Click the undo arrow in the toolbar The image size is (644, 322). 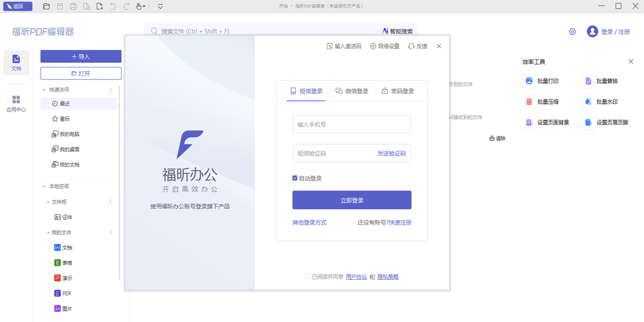click(113, 6)
